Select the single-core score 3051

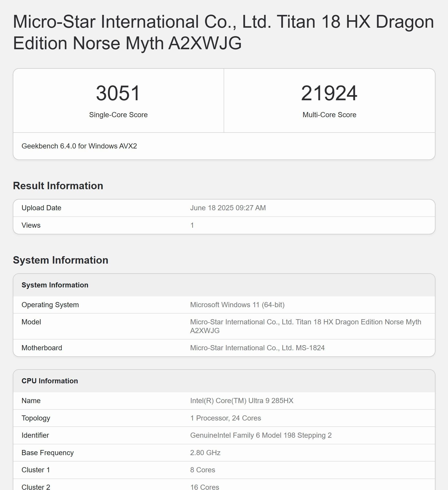click(118, 93)
